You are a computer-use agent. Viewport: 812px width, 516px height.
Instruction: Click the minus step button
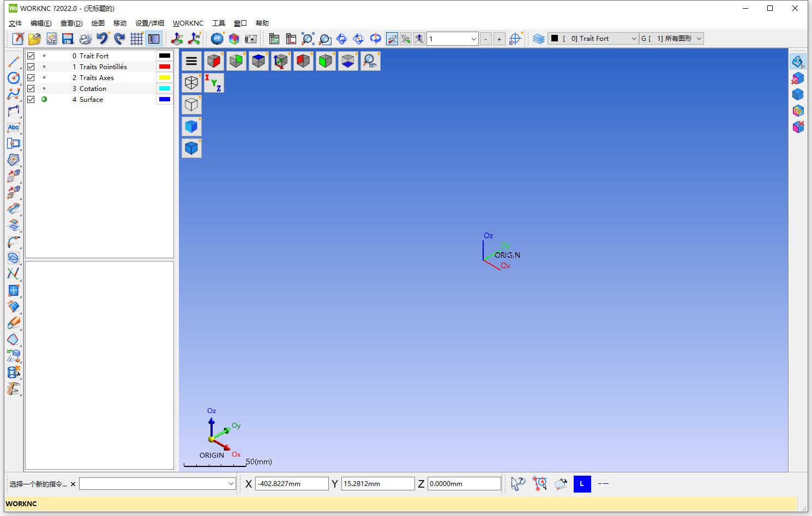(x=485, y=39)
